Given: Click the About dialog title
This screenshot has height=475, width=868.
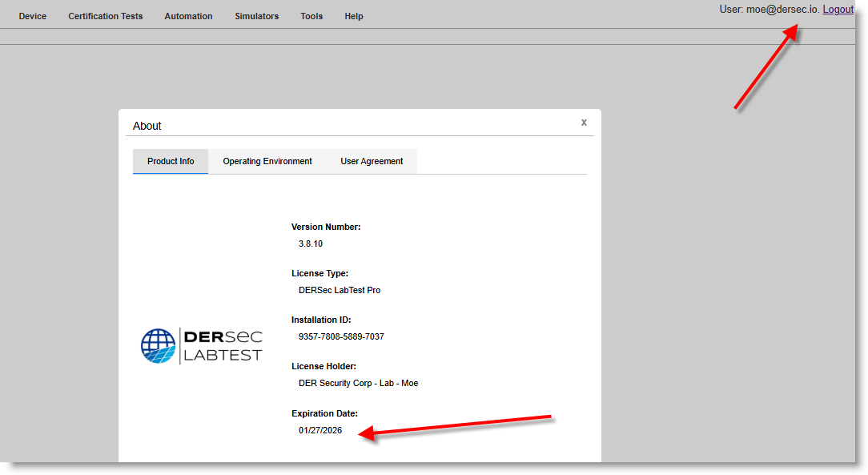Looking at the screenshot, I should [x=147, y=126].
